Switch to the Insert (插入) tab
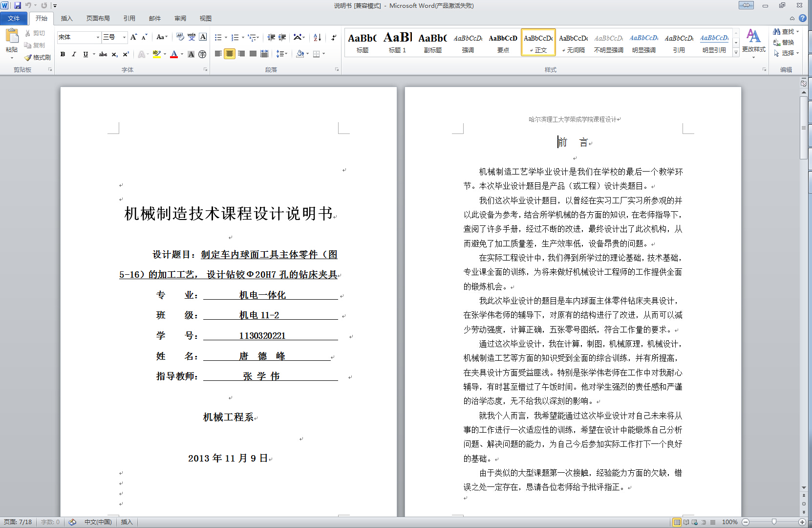This screenshot has height=528, width=812. pyautogui.click(x=66, y=19)
